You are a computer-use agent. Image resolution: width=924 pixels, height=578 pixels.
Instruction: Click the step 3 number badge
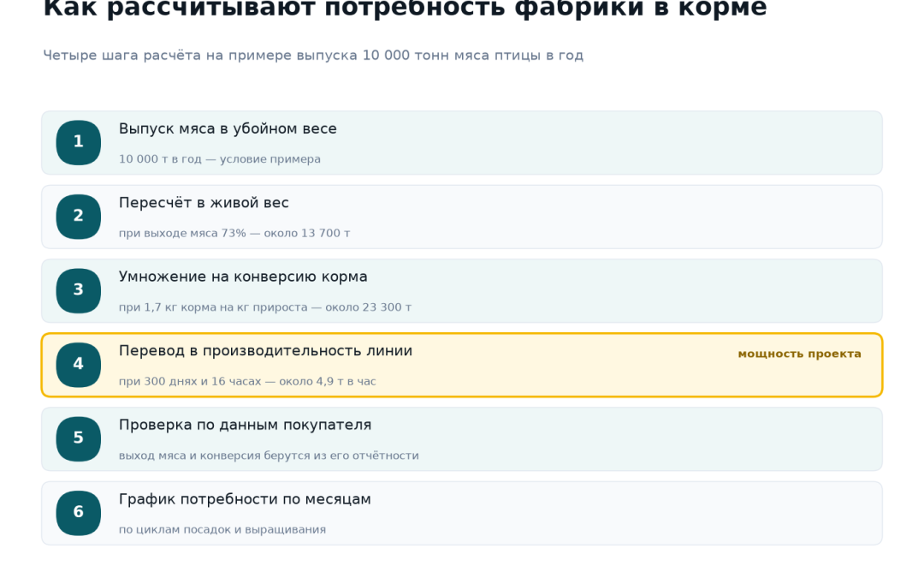[x=79, y=291]
